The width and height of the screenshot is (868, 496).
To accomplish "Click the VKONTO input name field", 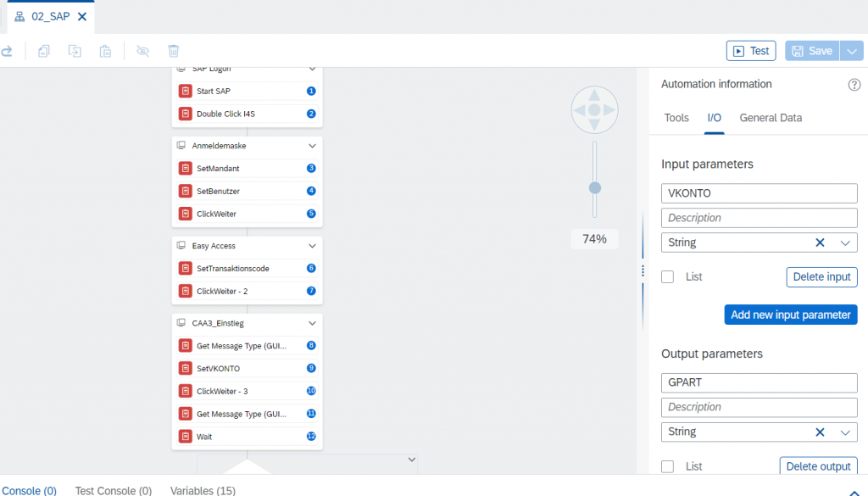I will (759, 193).
